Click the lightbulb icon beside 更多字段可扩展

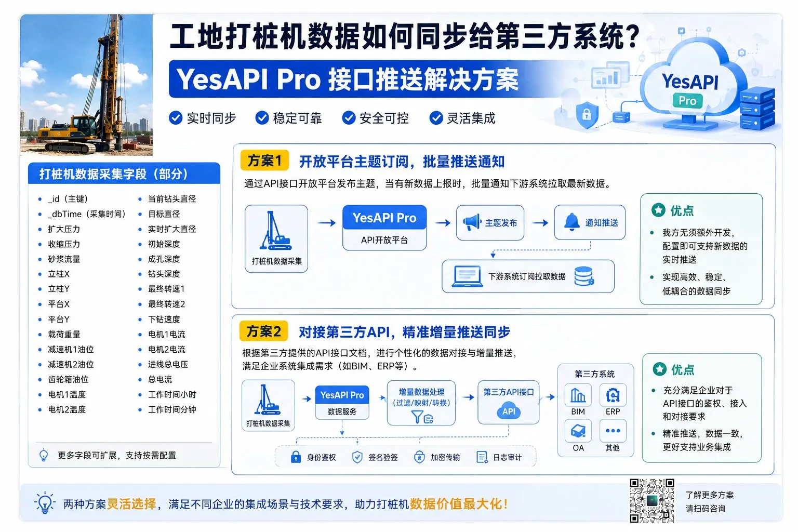(x=45, y=456)
